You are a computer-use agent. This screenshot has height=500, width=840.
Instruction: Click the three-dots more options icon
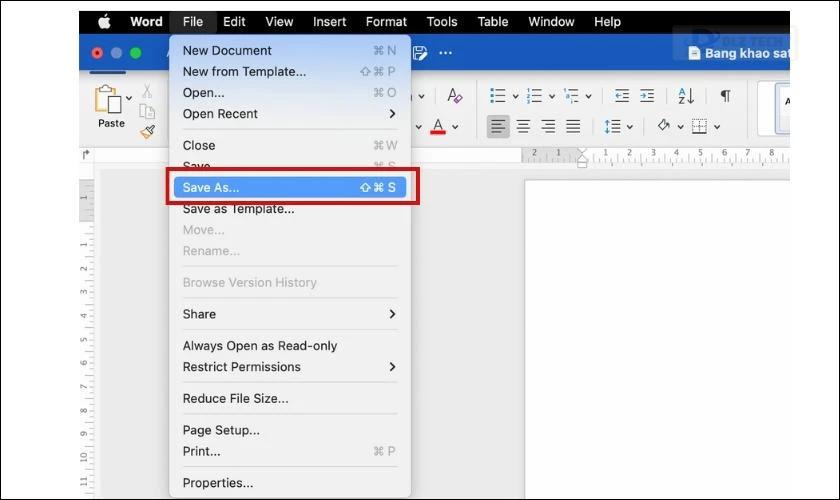point(445,53)
